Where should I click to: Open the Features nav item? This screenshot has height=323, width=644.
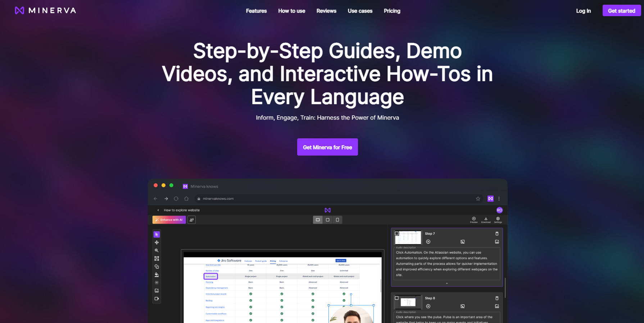(256, 11)
